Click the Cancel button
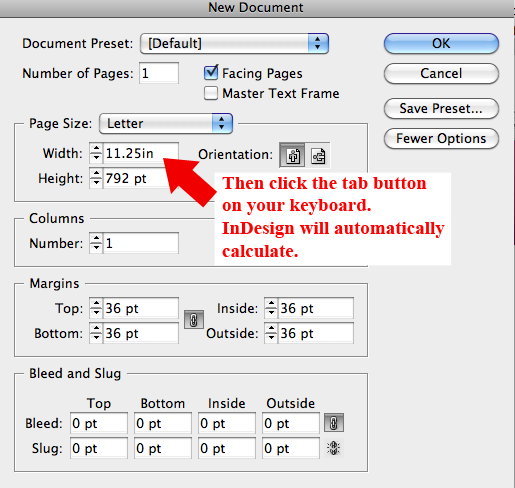 441,73
